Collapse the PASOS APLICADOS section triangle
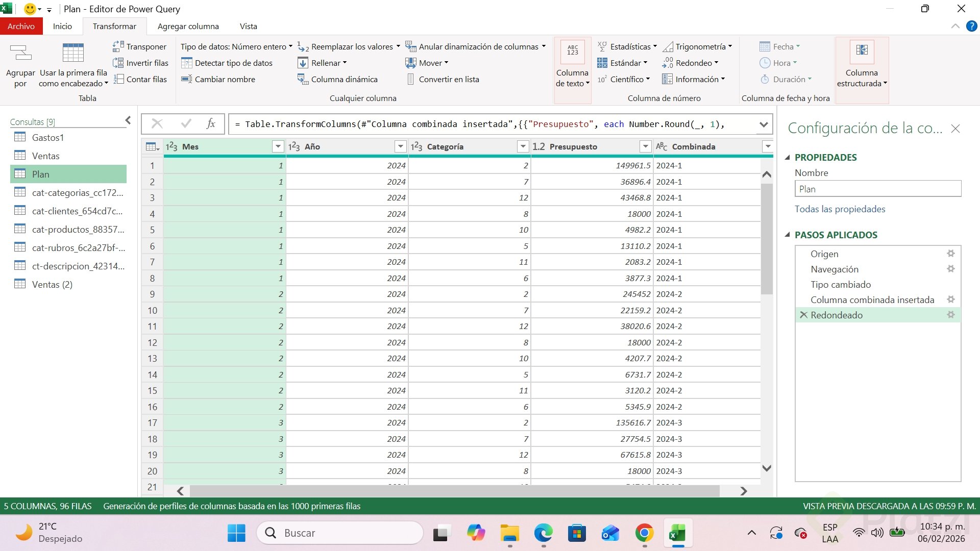 [787, 235]
